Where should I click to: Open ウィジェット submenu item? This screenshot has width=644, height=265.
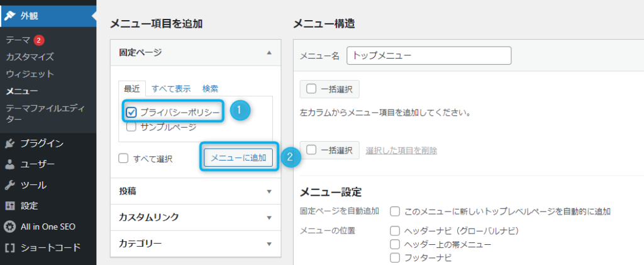click(30, 74)
